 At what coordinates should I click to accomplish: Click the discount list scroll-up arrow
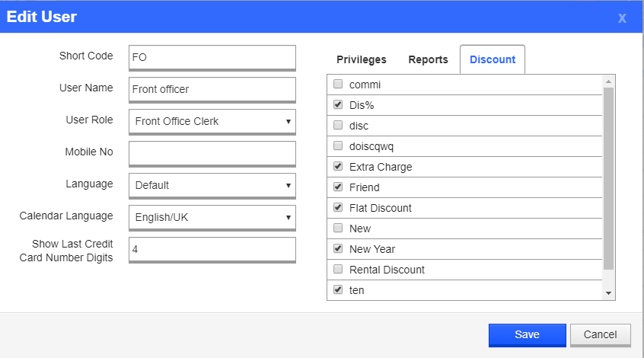[x=609, y=82]
